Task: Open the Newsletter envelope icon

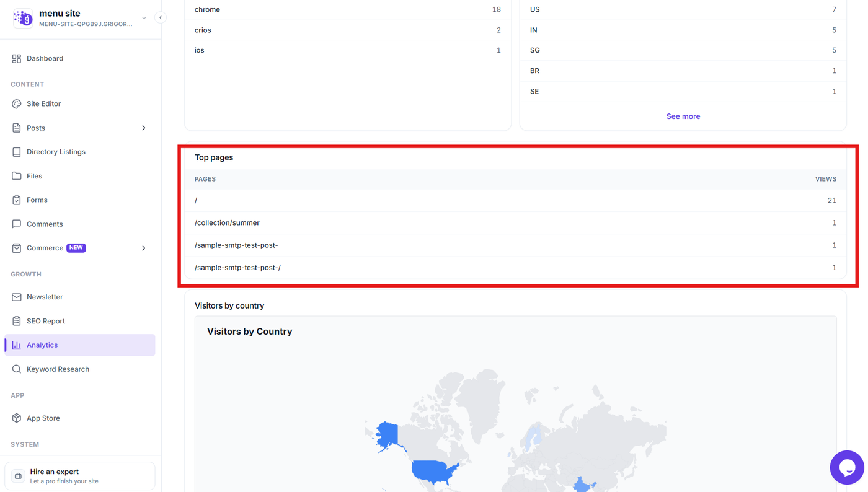Action: pos(17,297)
